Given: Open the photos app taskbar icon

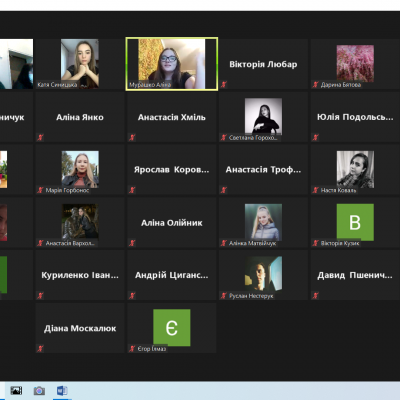Looking at the screenshot, I should pos(16,390).
